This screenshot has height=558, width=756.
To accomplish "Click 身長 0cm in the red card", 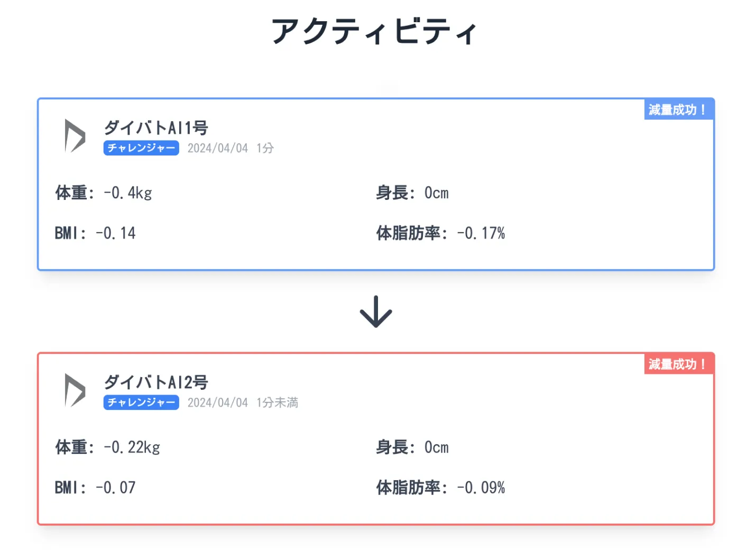I will pos(412,447).
